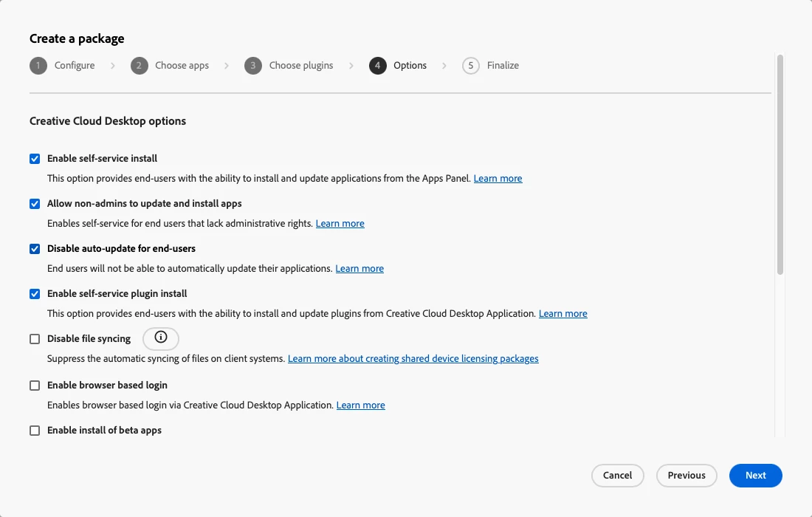Jump to the Finalize step label
The height and width of the screenshot is (517, 812).
(503, 65)
